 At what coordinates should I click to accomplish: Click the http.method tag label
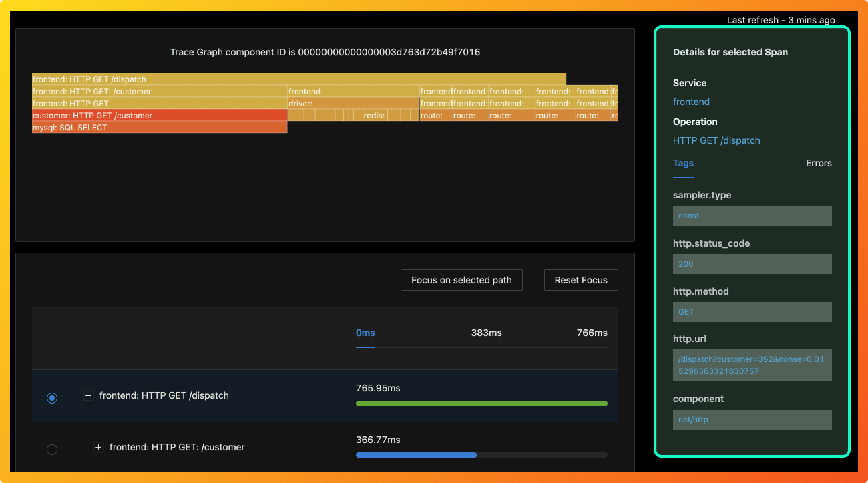coord(700,291)
